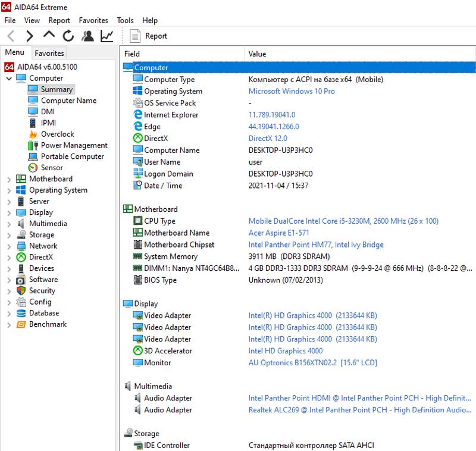The height and width of the screenshot is (451, 476).
Task: Click the Field column header
Action: point(132,54)
